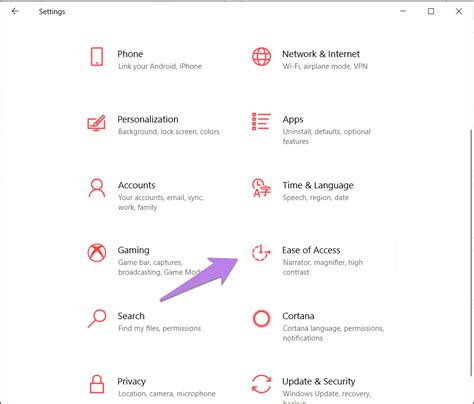Screen dimensions: 474x404
Task: Open the Time & Language clock icon
Action: point(261,188)
